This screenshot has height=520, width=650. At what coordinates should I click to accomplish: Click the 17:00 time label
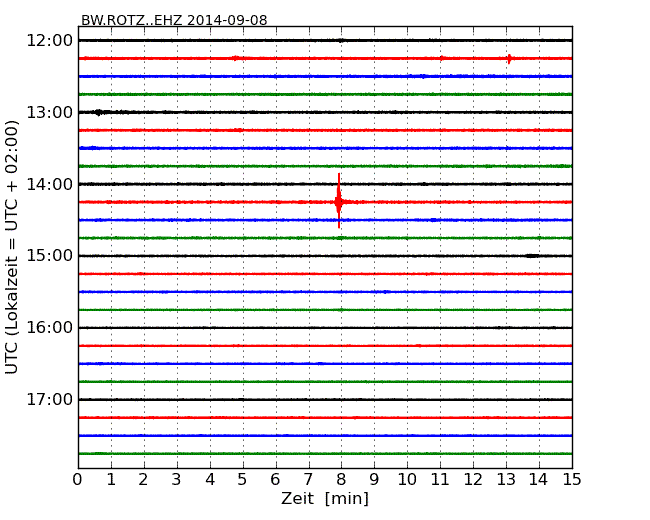(x=49, y=399)
